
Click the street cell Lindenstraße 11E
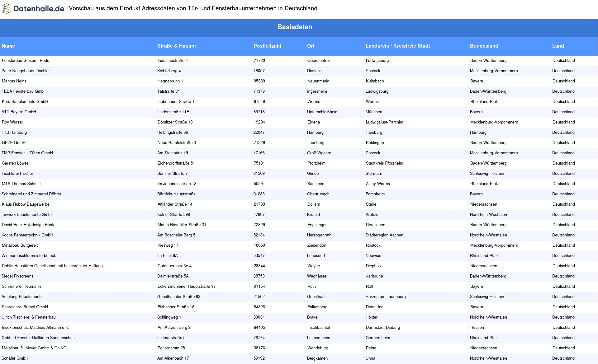click(204, 112)
